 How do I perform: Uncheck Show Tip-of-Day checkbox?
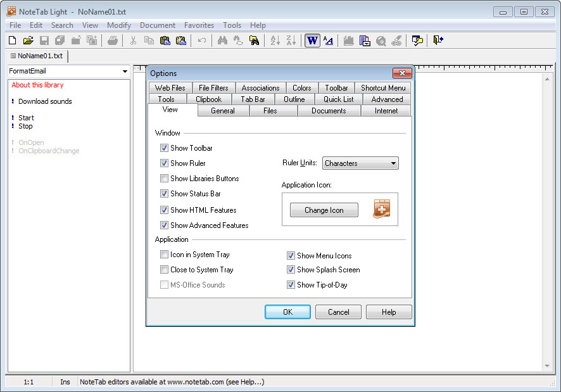point(291,285)
